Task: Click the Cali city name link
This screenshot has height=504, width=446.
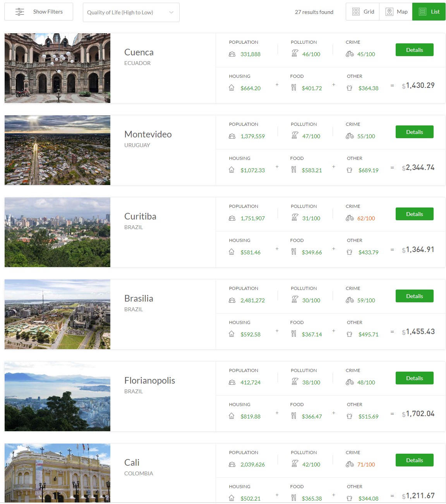Action: (x=132, y=463)
